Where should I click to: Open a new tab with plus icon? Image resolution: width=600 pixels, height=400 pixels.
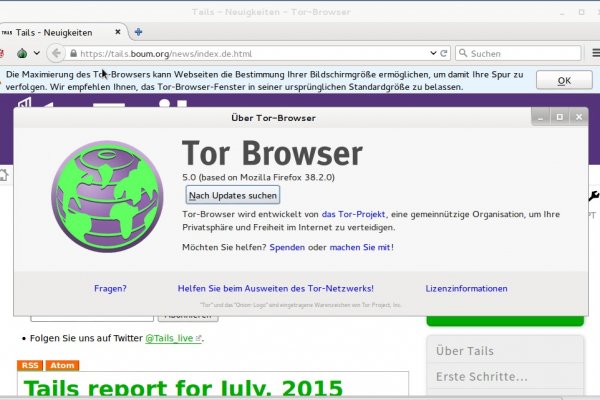[137, 32]
